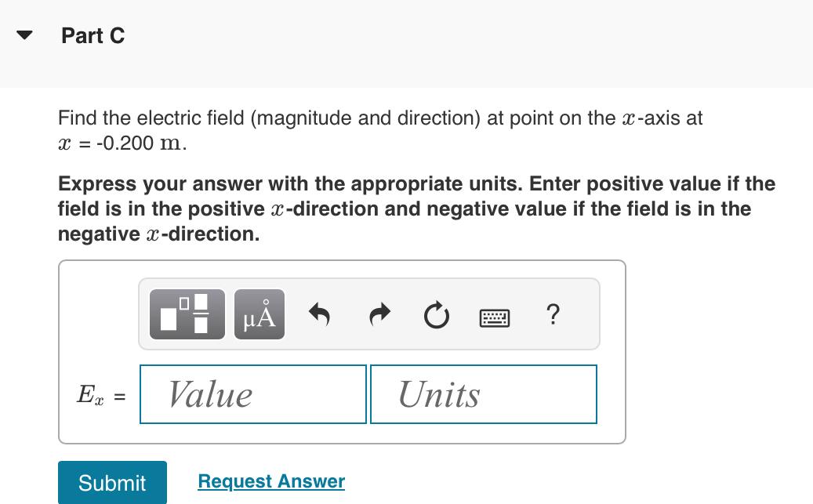The image size is (813, 504).
Task: Open the μÅ units symbol picker
Action: 258,314
